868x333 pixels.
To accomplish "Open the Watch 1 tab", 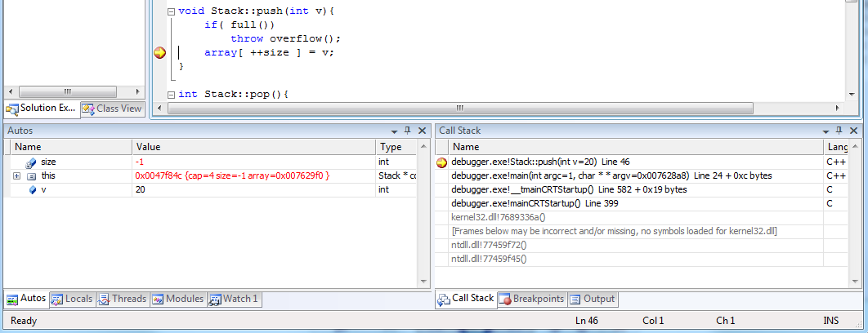I will (234, 300).
